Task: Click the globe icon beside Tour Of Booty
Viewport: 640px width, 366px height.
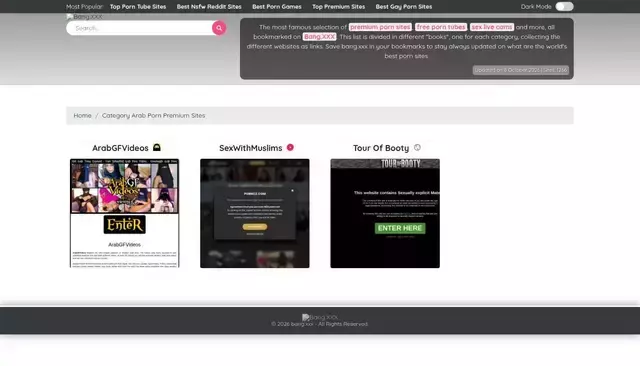Action: [417, 147]
